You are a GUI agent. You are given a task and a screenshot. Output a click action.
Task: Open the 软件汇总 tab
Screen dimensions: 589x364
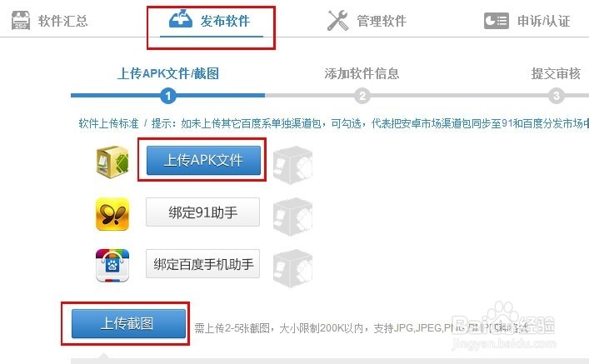pyautogui.click(x=62, y=21)
